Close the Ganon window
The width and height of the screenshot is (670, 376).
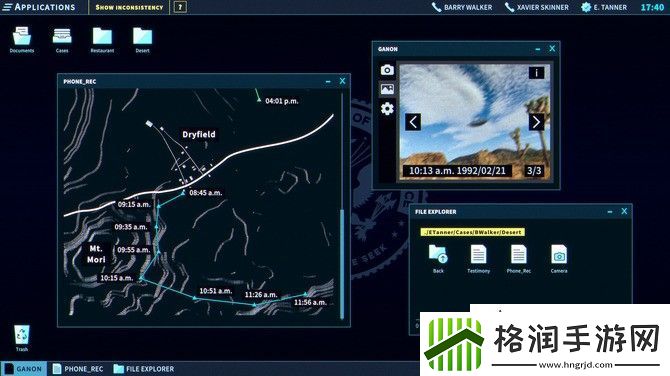tap(552, 49)
